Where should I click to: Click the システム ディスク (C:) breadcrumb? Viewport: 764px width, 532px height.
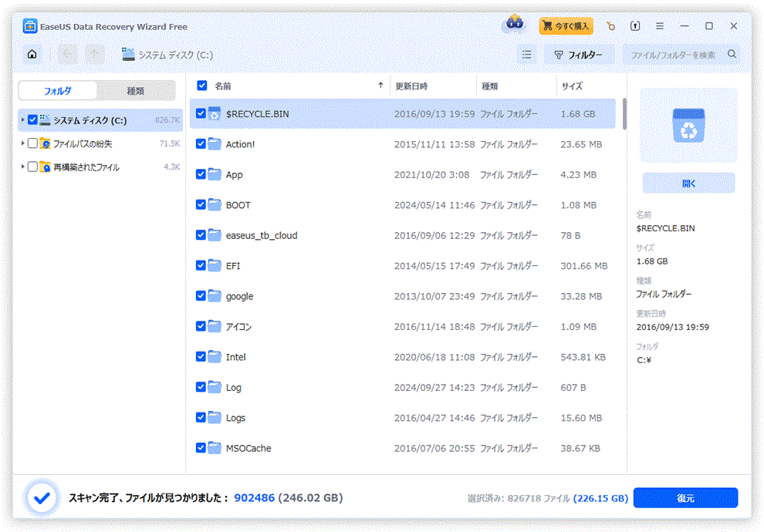click(167, 55)
